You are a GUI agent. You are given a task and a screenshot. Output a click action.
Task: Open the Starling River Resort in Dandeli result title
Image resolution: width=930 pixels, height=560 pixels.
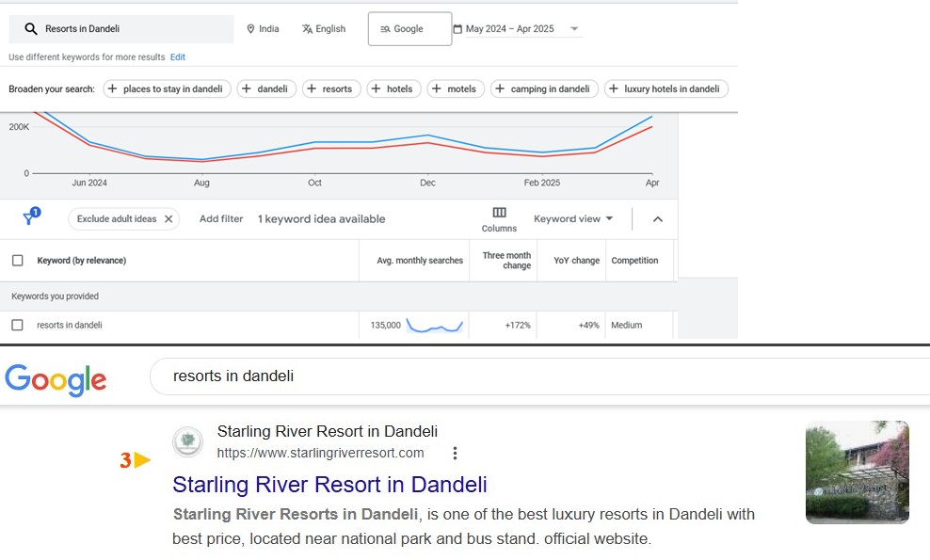(x=329, y=485)
